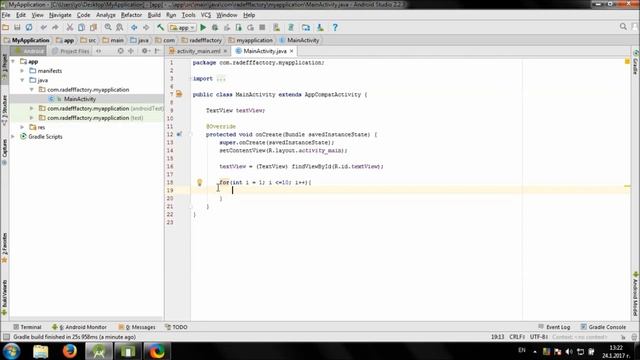The width and height of the screenshot is (640, 360).
Task: Navigate Forward with the right arrow icon
Action: (146, 27)
